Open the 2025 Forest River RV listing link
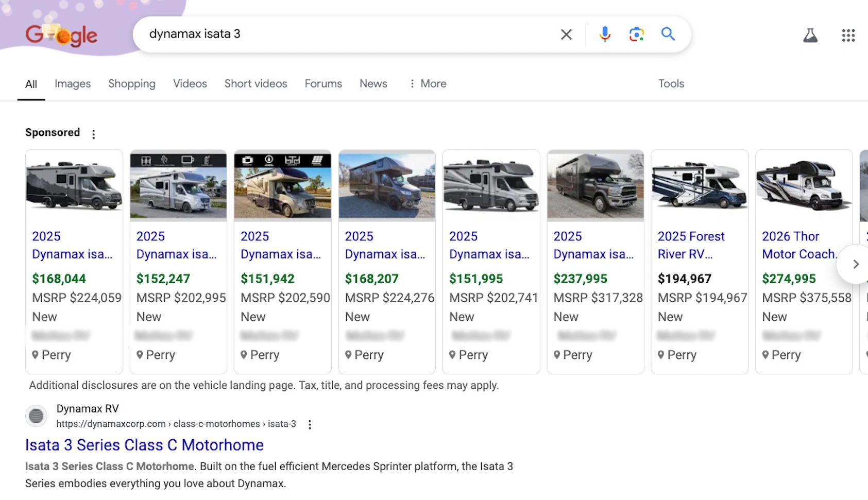 (x=691, y=245)
